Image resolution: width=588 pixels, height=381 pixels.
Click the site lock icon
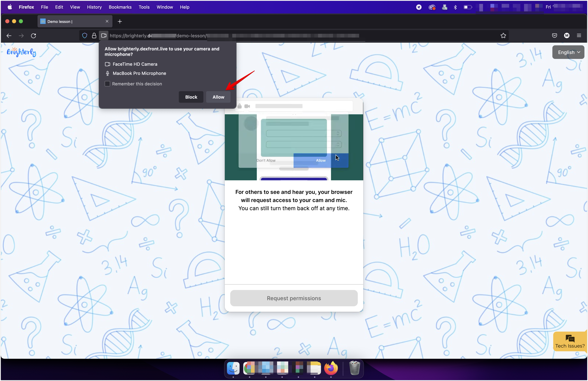pos(94,36)
